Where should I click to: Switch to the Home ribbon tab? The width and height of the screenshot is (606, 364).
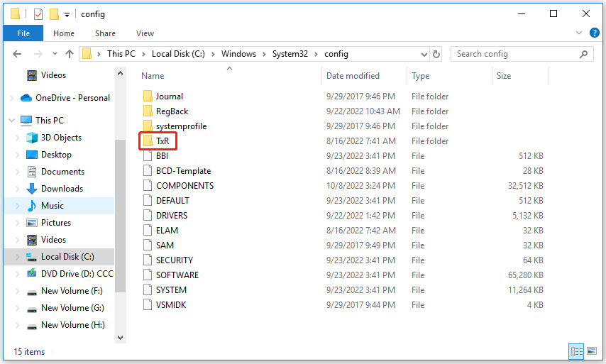pos(64,33)
